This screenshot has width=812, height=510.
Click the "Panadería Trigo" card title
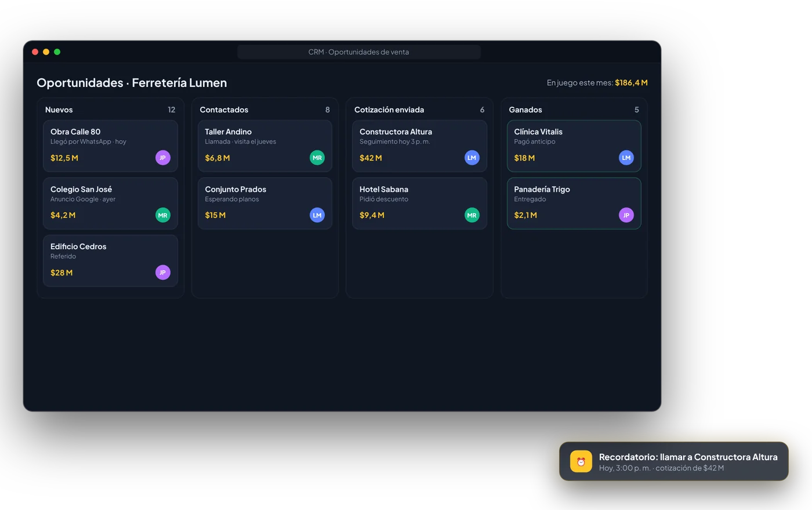(x=542, y=189)
